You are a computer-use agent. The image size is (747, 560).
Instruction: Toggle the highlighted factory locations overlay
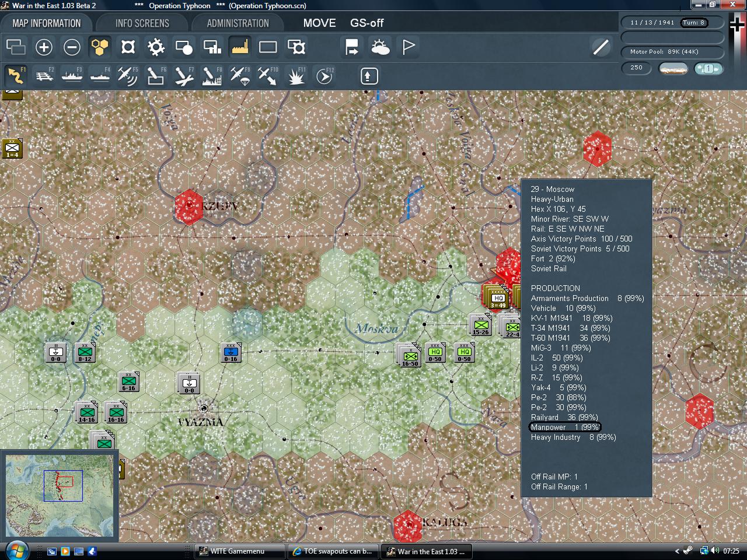240,47
